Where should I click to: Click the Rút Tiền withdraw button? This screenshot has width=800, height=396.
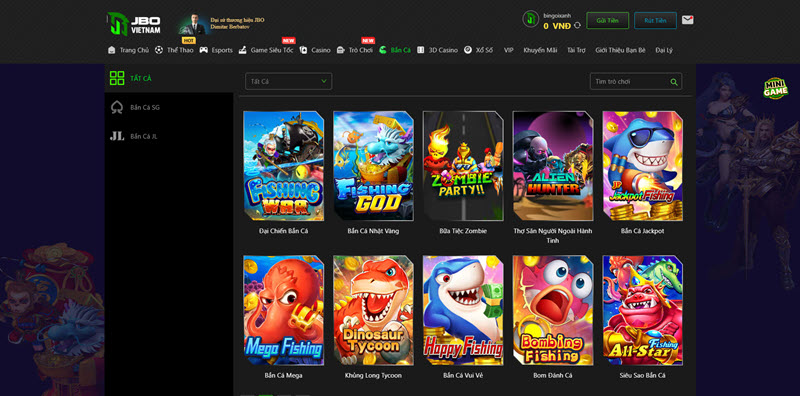click(655, 20)
